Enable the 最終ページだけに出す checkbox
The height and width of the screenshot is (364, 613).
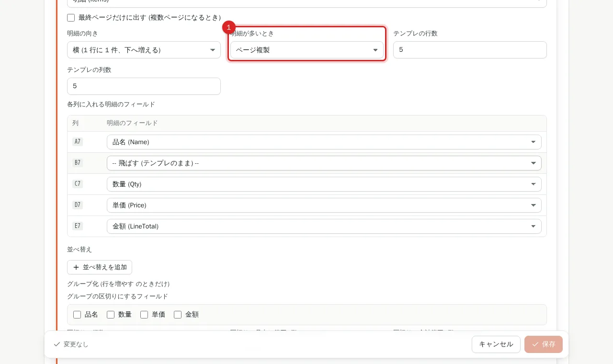tap(71, 18)
